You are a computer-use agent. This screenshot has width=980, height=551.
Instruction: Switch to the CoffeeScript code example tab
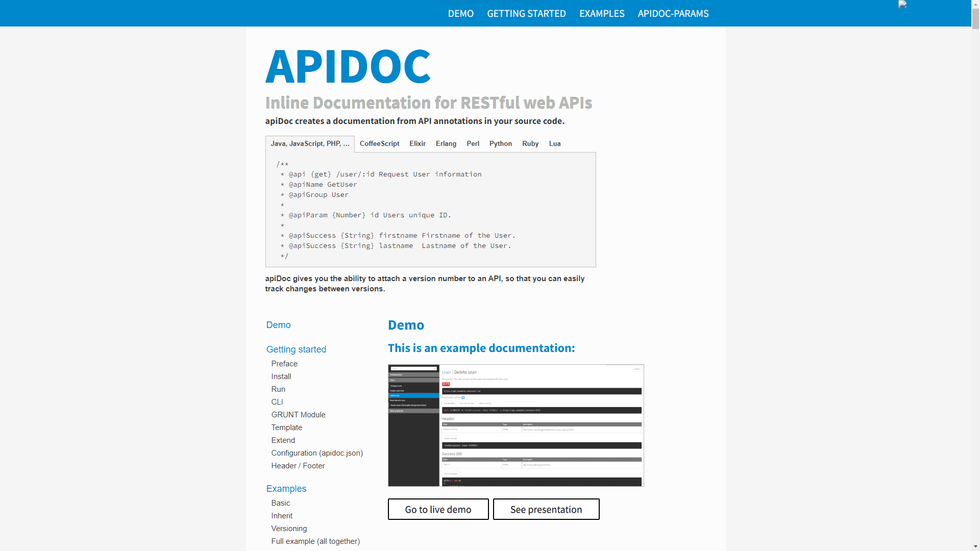pos(379,144)
